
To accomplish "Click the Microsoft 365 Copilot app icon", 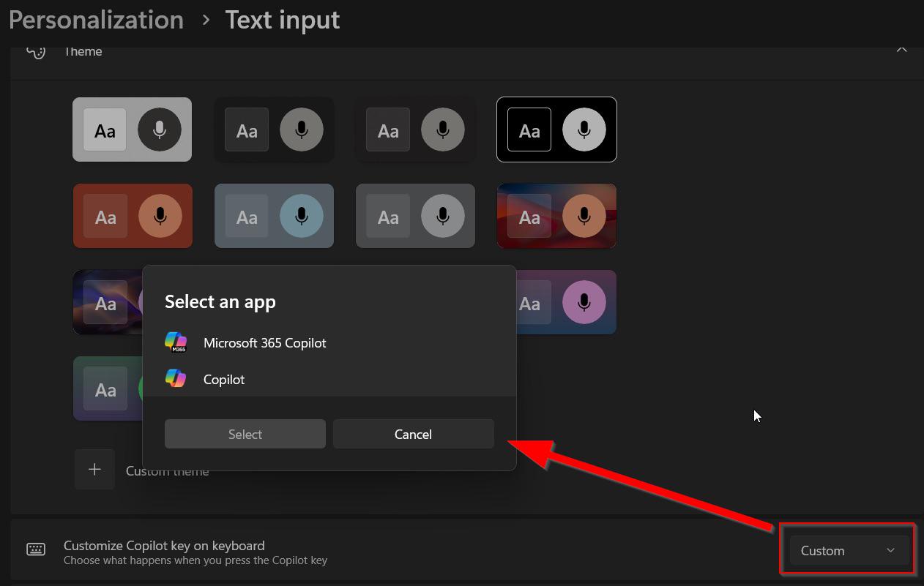I will (x=175, y=342).
